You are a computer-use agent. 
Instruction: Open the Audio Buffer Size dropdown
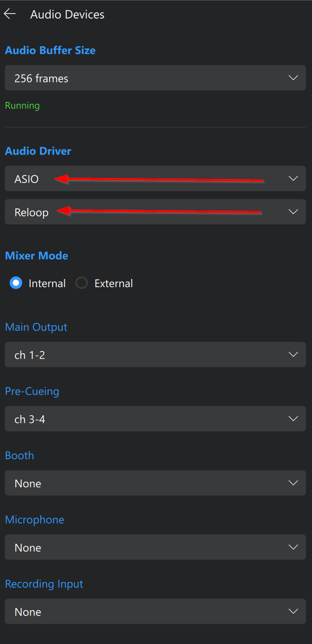point(155,78)
